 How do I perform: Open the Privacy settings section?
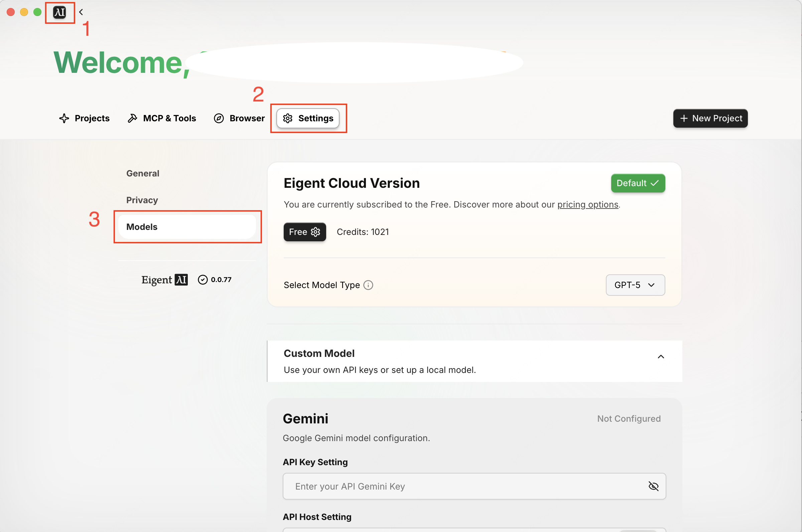click(142, 200)
